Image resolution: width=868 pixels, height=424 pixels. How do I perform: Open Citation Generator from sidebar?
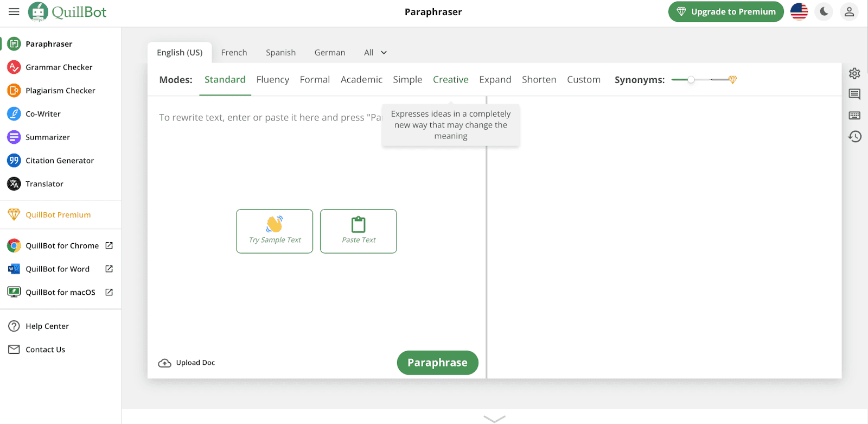point(60,161)
